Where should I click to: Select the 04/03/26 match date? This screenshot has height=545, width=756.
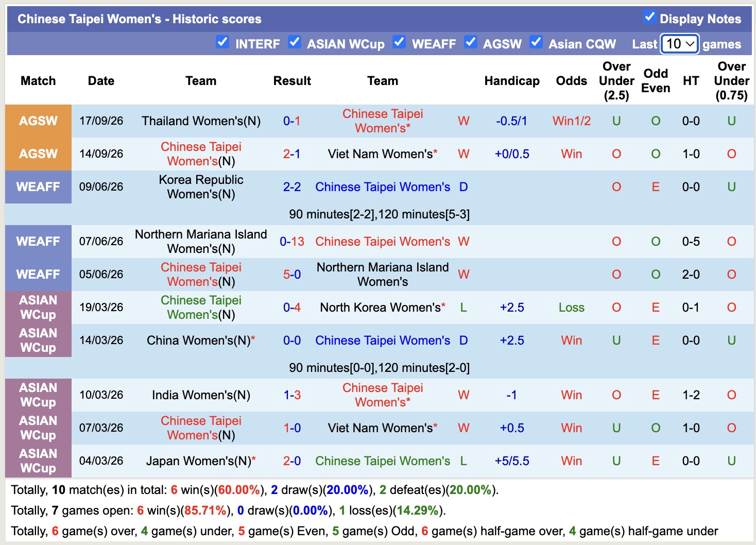point(101,461)
